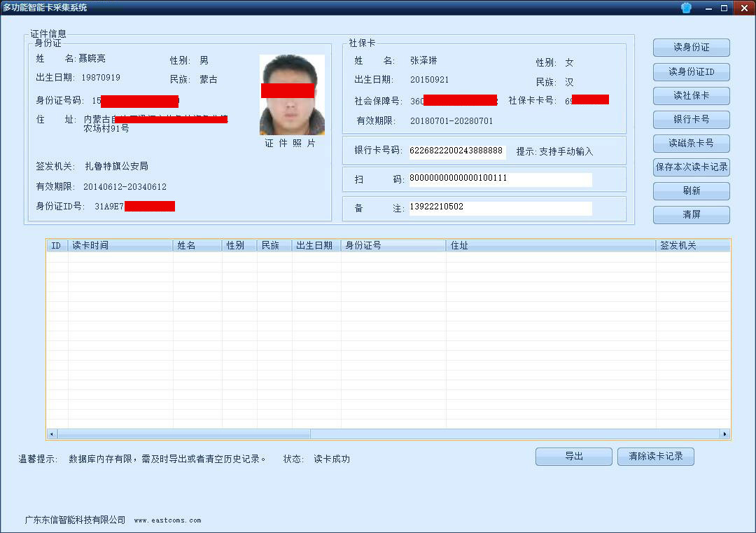Click the 银行卡号 (Bank Card Number) button
This screenshot has width=756, height=533.
pyautogui.click(x=691, y=119)
